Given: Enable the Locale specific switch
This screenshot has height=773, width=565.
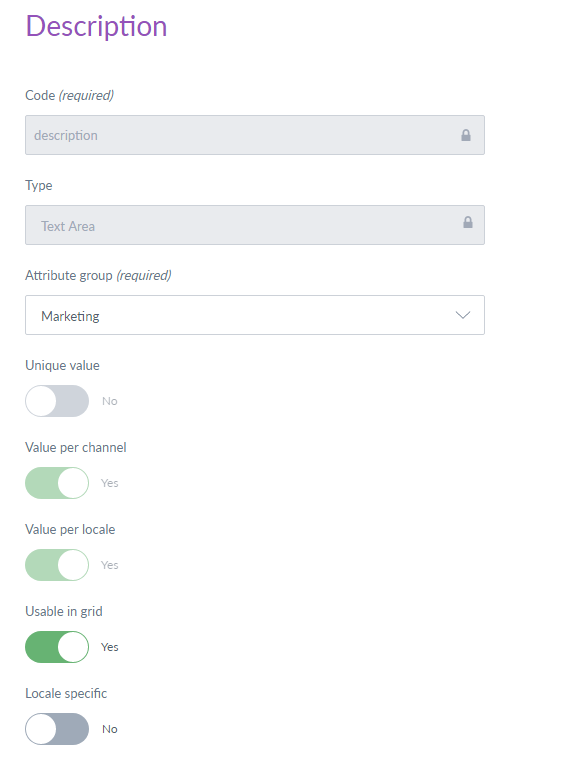Looking at the screenshot, I should pyautogui.click(x=57, y=729).
